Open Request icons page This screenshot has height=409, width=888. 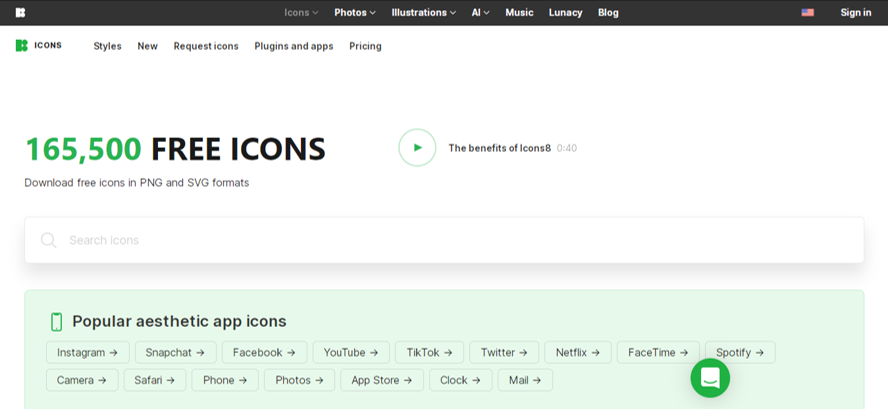click(x=206, y=46)
